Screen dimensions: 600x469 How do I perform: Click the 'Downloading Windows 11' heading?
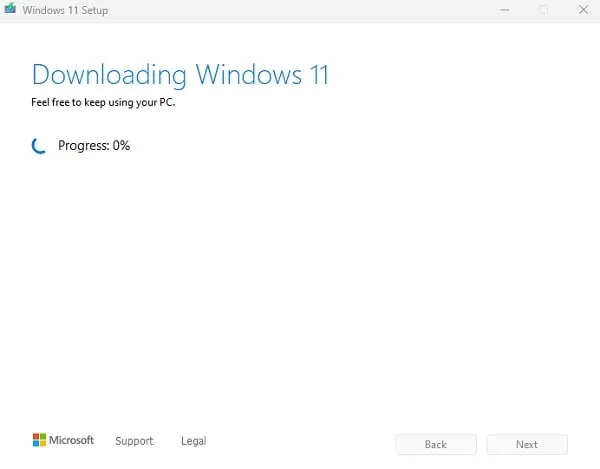pyautogui.click(x=180, y=75)
